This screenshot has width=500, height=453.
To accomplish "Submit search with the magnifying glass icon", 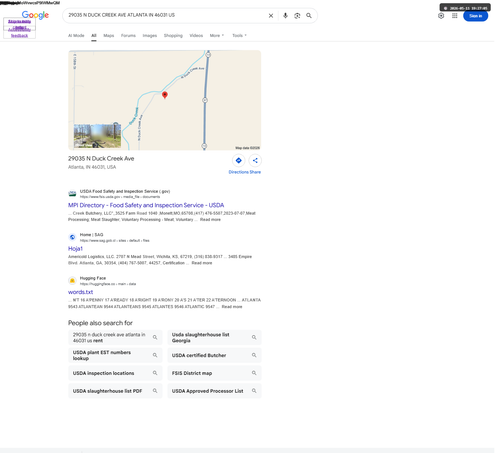I will point(309,16).
